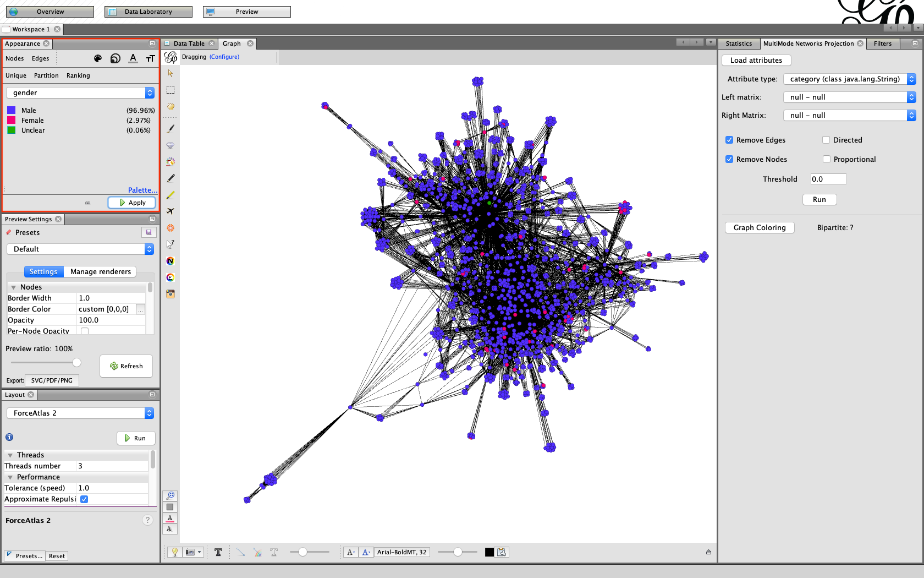Click the reset colors gray square icon
924x578 pixels.
click(x=170, y=507)
